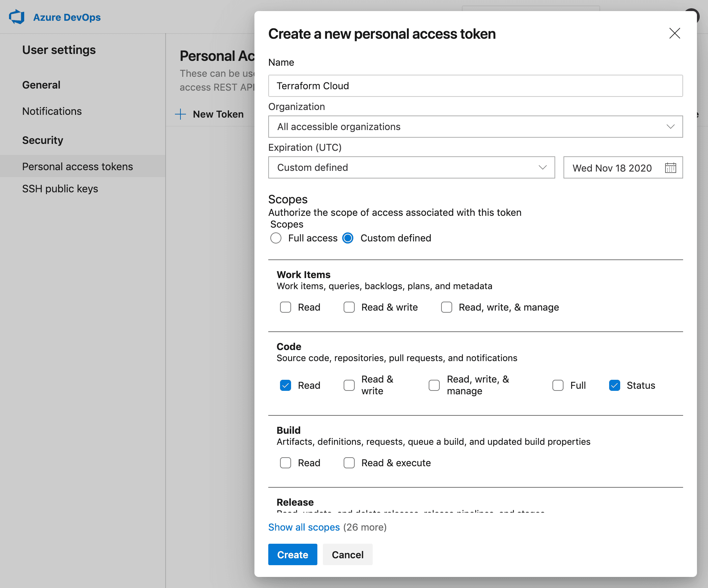Select the Full access radio button
708x588 pixels.
tap(276, 238)
